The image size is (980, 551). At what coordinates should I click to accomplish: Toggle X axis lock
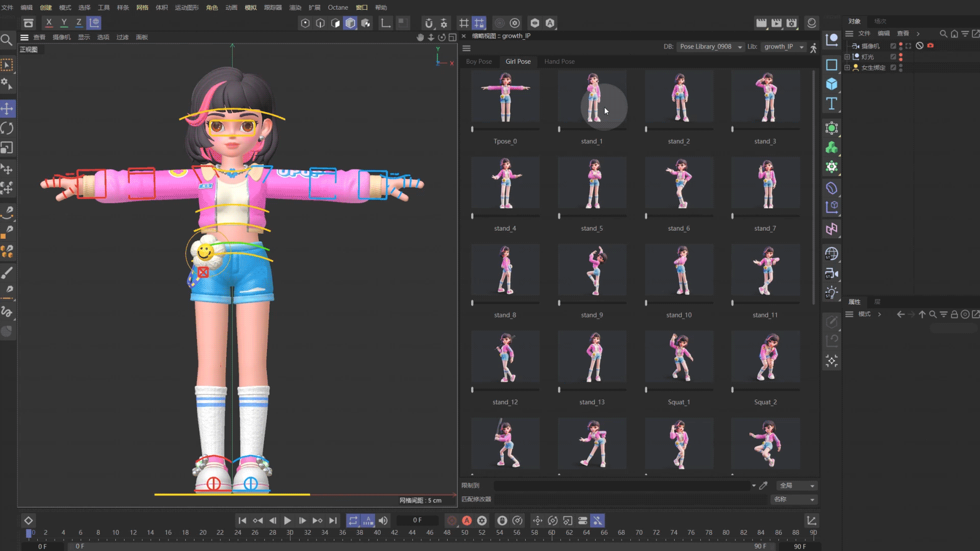(x=49, y=22)
